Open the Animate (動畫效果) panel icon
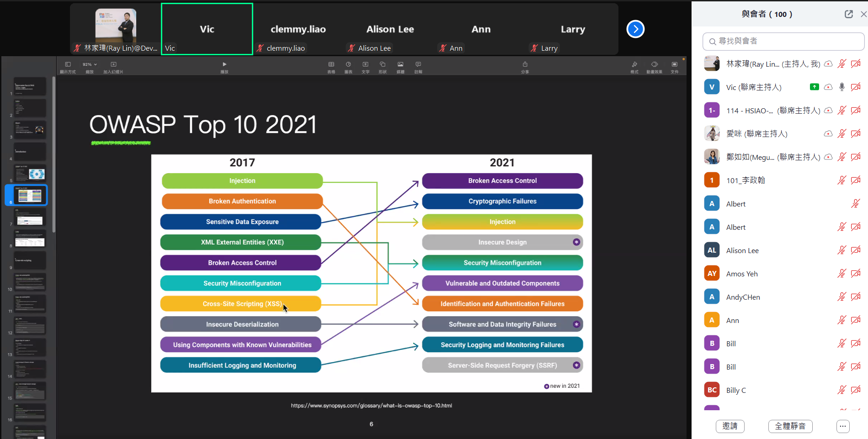The width and height of the screenshot is (868, 439). click(655, 65)
